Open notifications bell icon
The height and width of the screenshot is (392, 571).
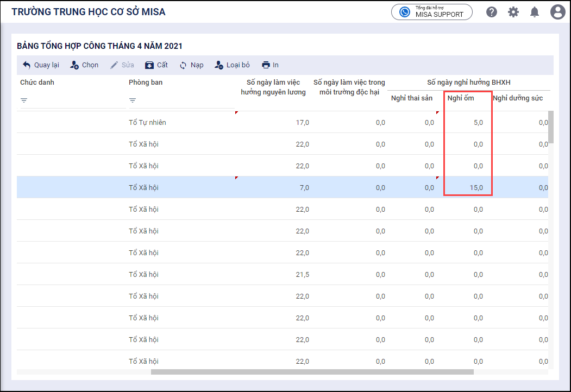coord(535,12)
